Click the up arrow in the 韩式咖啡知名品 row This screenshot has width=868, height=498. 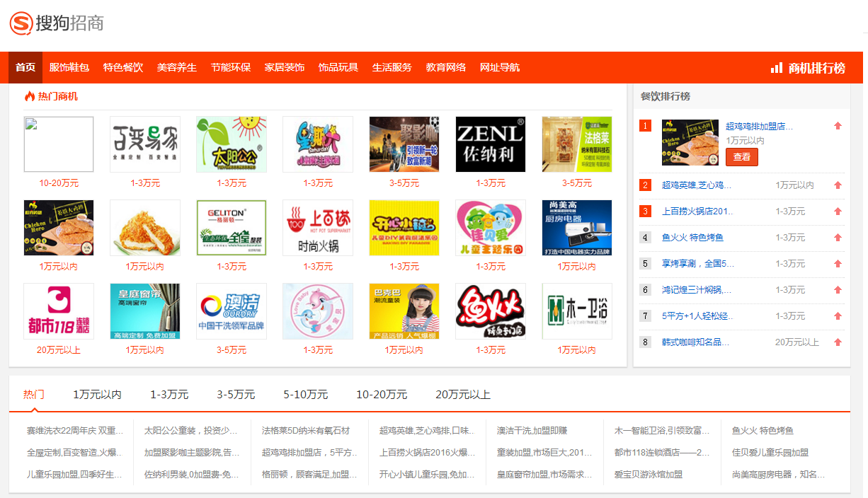point(838,342)
